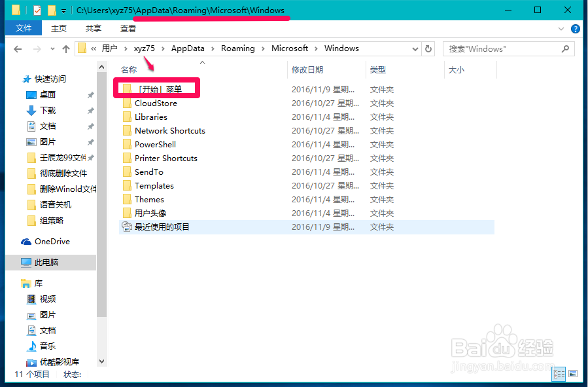
Task: Open the recent locations dropdown near navigation arrows
Action: coord(52,48)
